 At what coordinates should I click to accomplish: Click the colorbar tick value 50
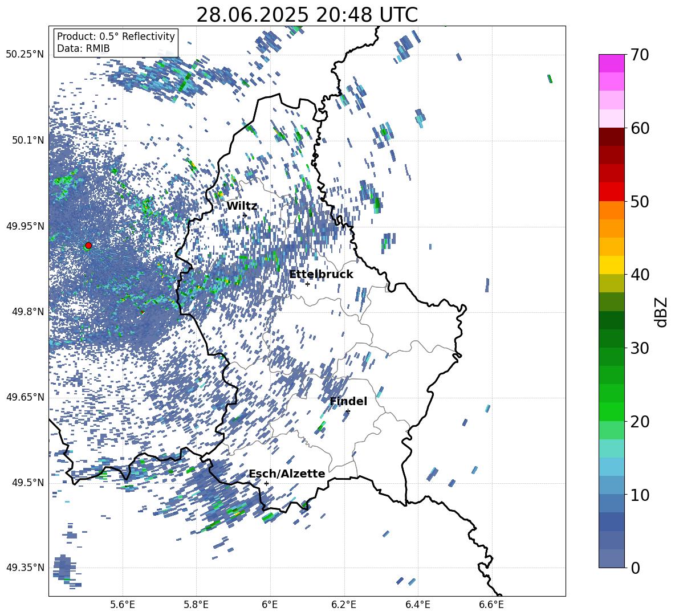coord(640,201)
